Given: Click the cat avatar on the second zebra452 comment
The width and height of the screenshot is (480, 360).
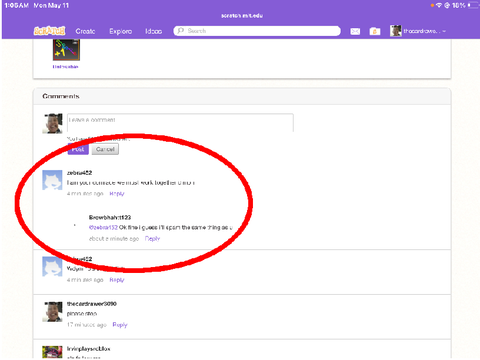Looking at the screenshot, I should 52,267.
